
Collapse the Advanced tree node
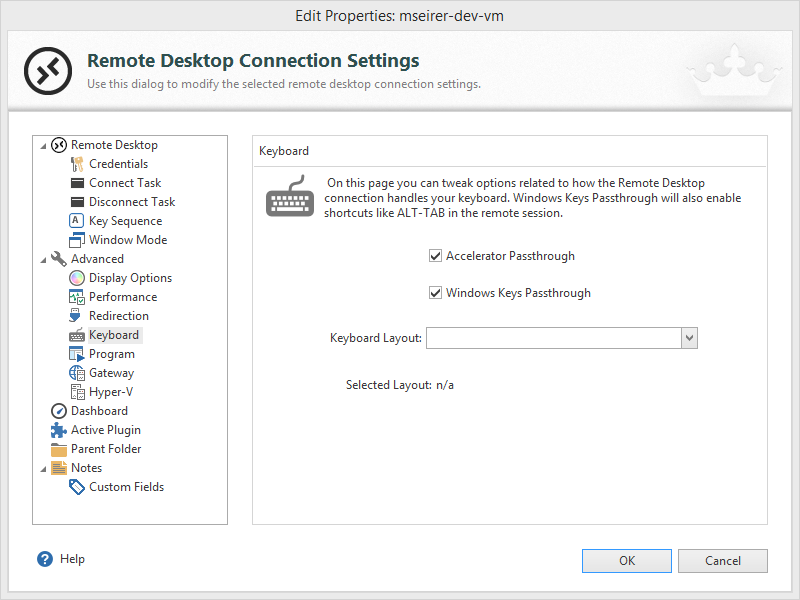pyautogui.click(x=43, y=260)
